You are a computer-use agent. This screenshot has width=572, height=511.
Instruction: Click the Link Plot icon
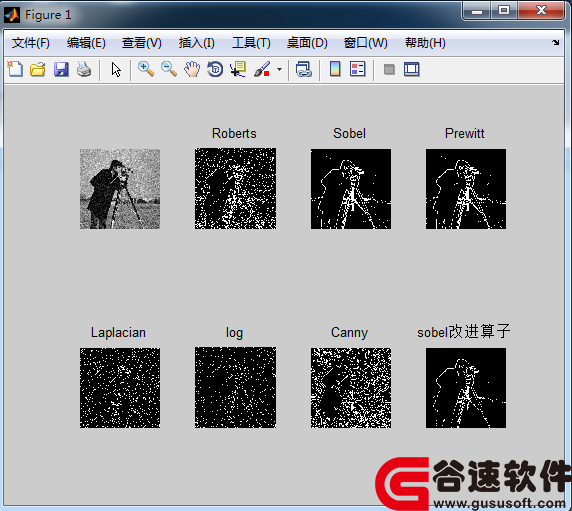pos(304,69)
